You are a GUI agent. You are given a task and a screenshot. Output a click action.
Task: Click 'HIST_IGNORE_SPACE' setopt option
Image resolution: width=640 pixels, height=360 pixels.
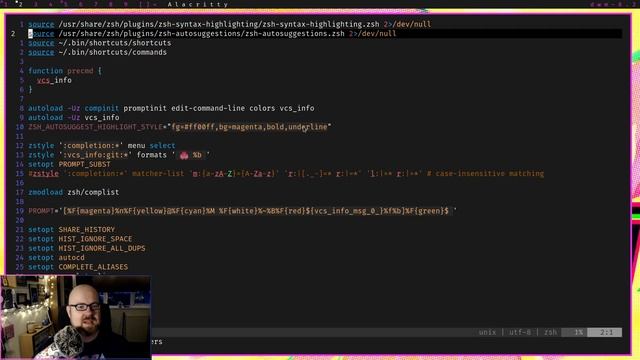coord(95,239)
